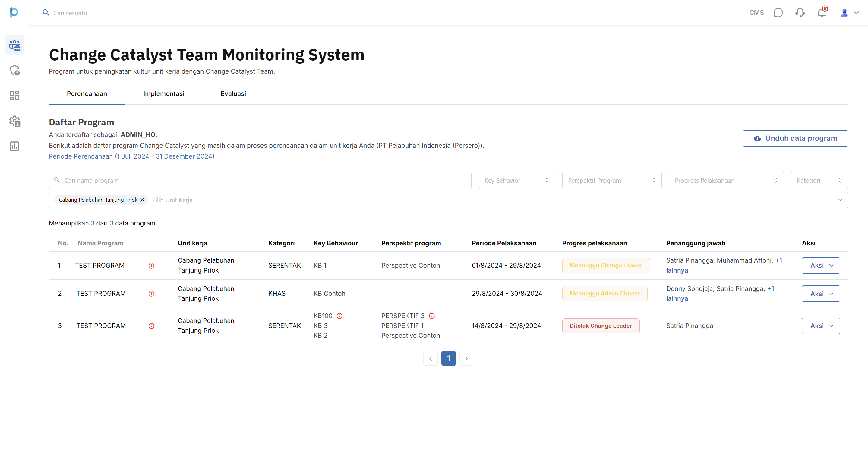Screen dimensions: 868x460
Task: Click the team monitoring sidebar icon
Action: [x=14, y=45]
